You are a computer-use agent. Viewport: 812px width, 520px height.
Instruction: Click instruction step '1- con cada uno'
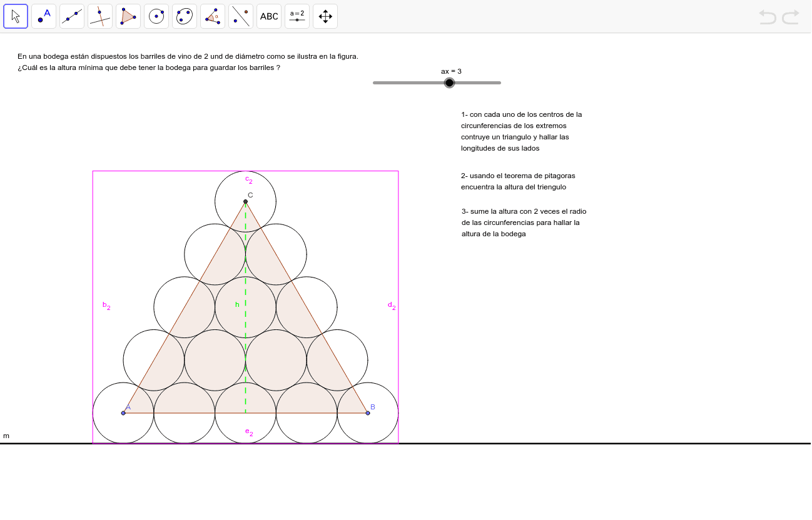tap(522, 131)
